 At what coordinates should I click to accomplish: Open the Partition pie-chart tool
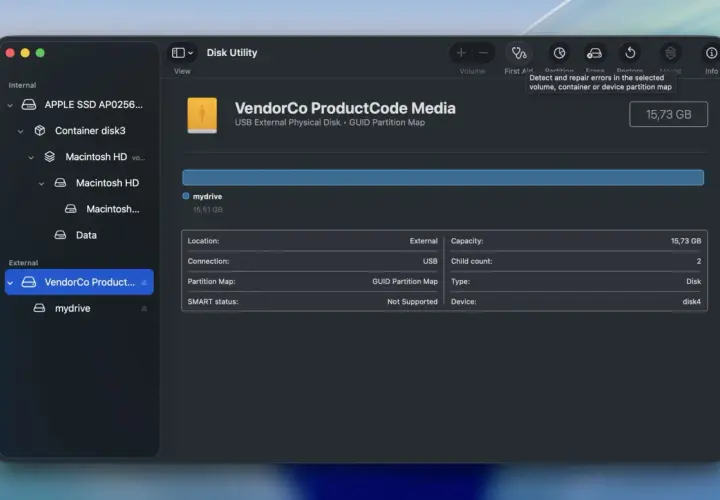[559, 53]
